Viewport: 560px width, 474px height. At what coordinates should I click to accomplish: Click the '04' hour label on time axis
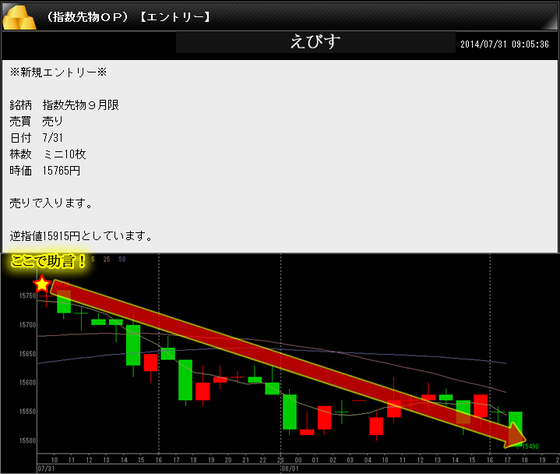click(368, 460)
